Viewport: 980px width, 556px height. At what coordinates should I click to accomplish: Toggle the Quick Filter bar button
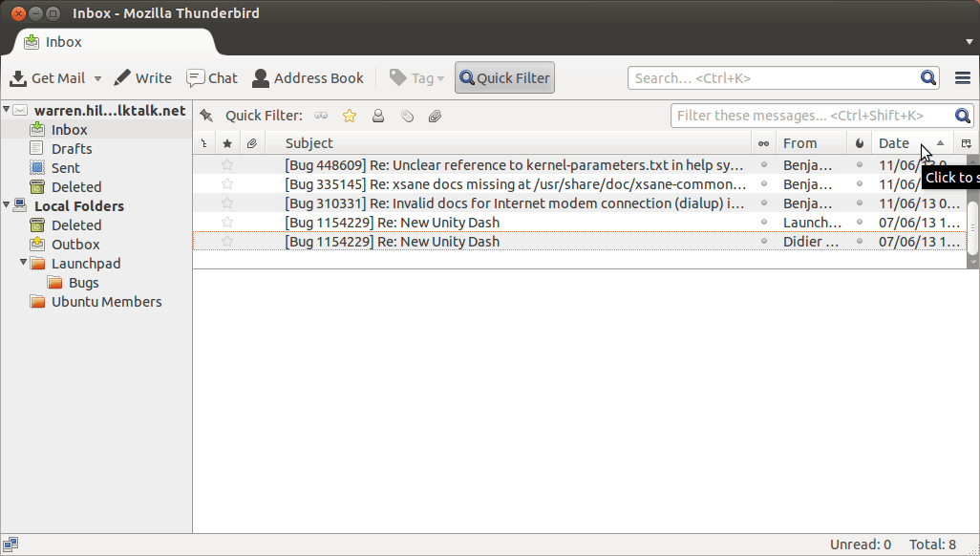(x=504, y=78)
